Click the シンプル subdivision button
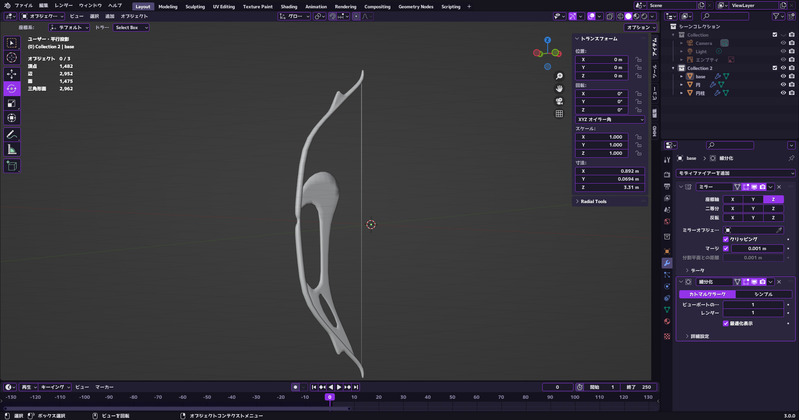Screen dimensions: 799x420 [x=762, y=294]
